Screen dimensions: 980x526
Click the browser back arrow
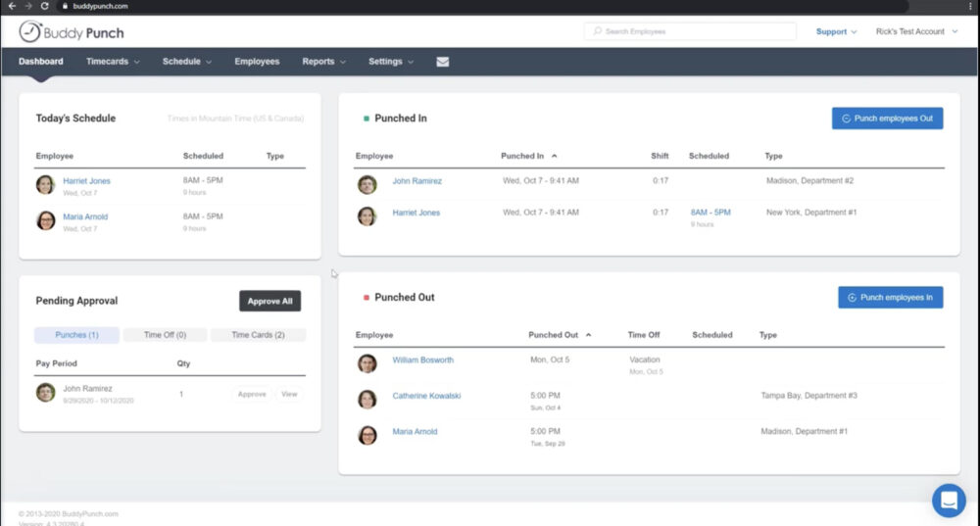point(11,6)
